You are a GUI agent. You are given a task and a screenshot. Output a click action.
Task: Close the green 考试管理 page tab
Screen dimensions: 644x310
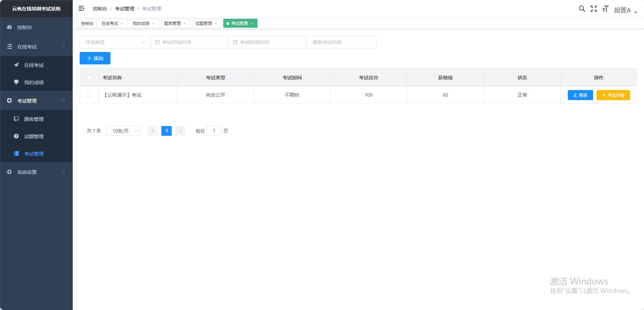pos(252,24)
